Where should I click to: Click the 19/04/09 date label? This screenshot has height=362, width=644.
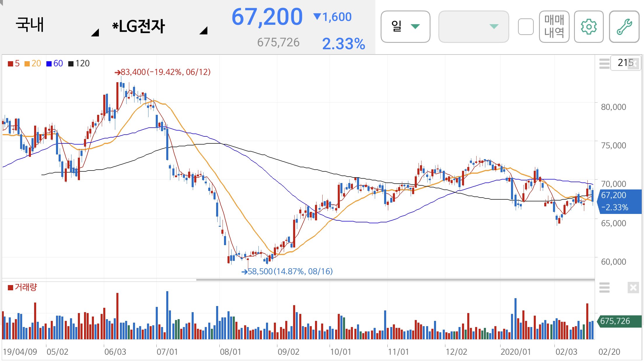pos(20,352)
